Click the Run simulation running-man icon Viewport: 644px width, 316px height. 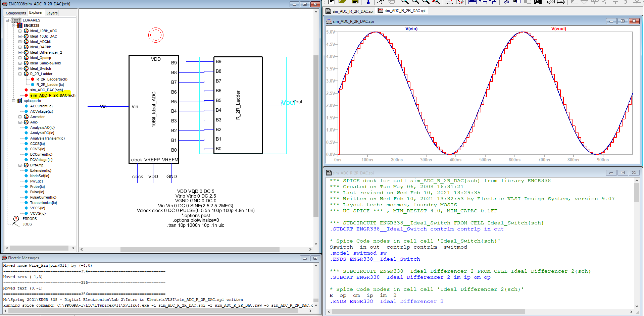point(380,2)
